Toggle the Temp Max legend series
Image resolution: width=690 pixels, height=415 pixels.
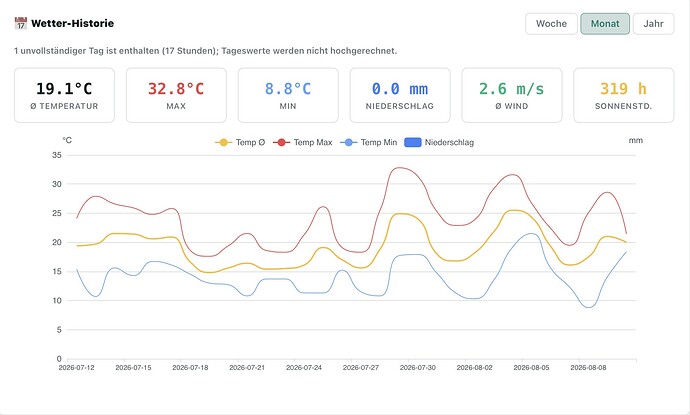(302, 142)
